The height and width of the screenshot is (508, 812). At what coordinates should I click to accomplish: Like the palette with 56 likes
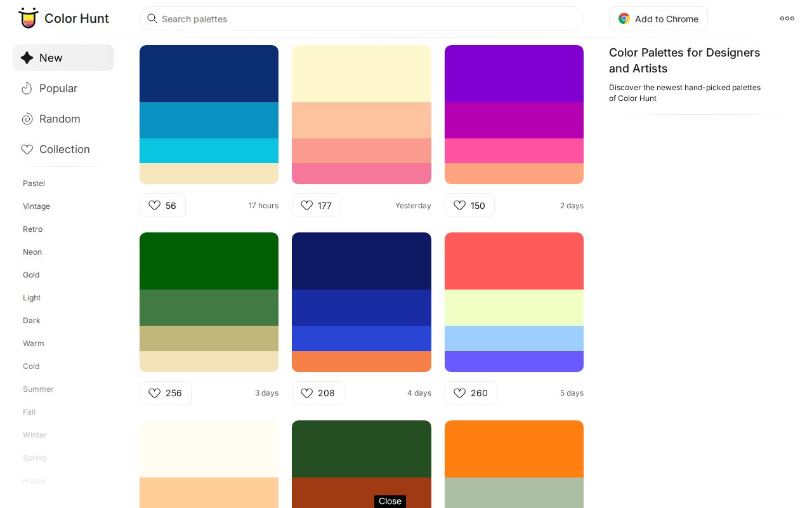pyautogui.click(x=155, y=205)
